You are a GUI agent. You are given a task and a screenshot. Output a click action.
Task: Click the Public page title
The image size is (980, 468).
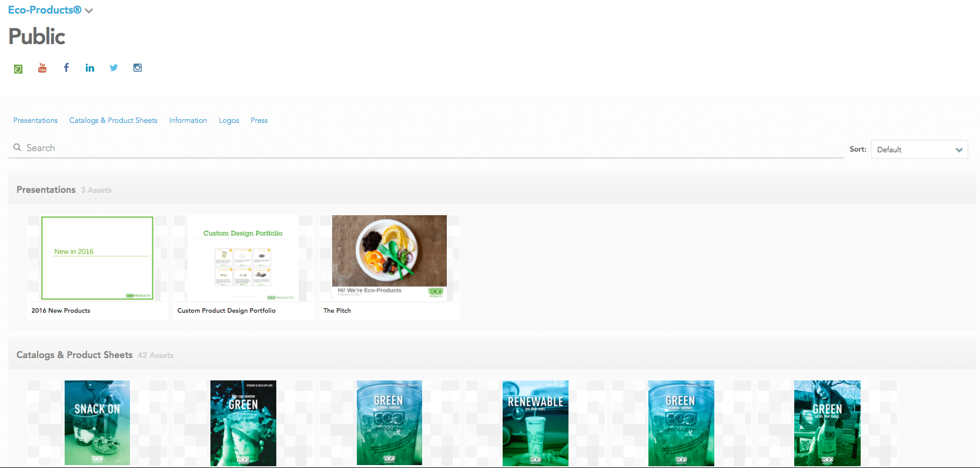pyautogui.click(x=37, y=36)
